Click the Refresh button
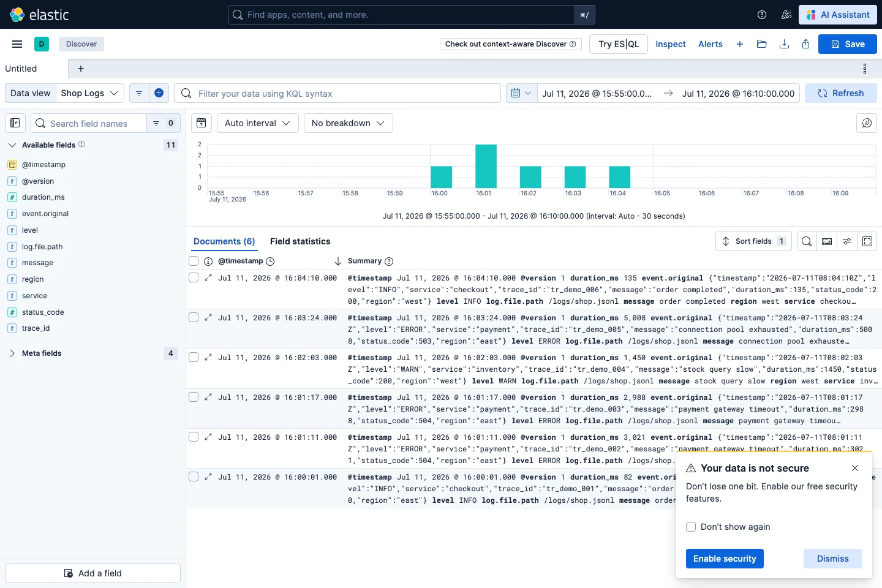The image size is (882, 588). tap(841, 93)
